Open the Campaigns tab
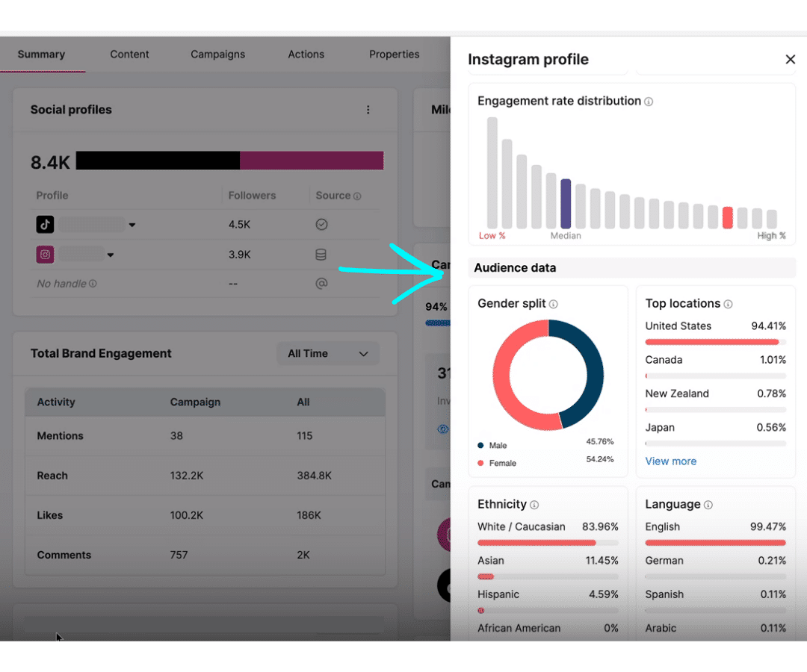 click(x=217, y=55)
